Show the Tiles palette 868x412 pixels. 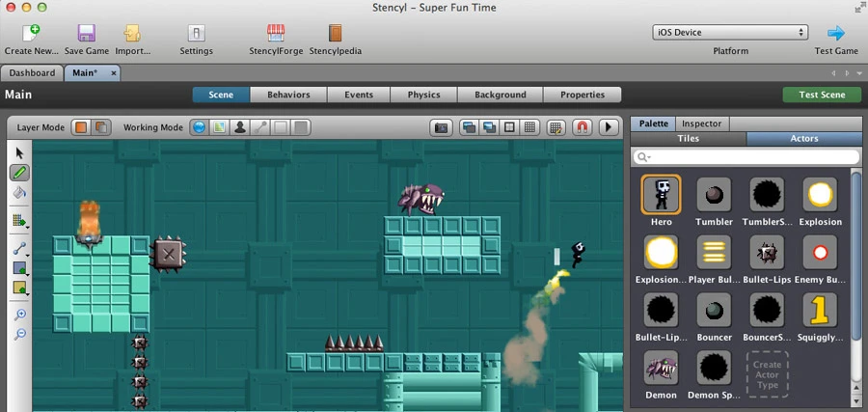[x=688, y=138]
